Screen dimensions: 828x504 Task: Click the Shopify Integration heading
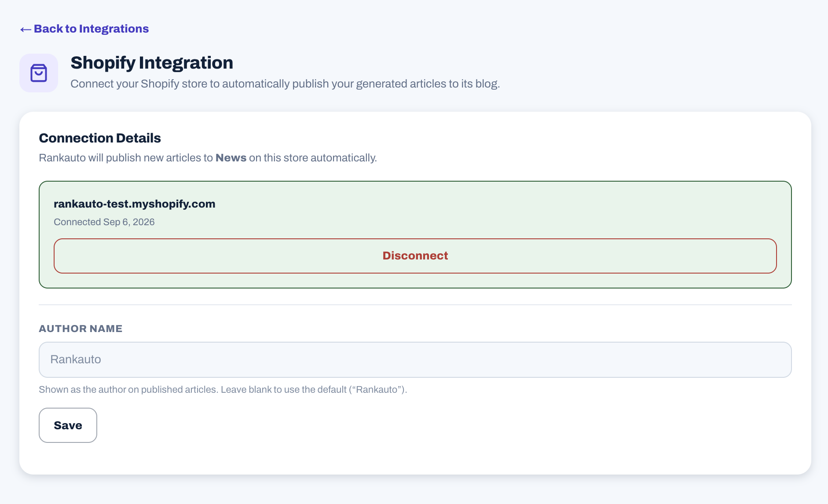point(152,63)
